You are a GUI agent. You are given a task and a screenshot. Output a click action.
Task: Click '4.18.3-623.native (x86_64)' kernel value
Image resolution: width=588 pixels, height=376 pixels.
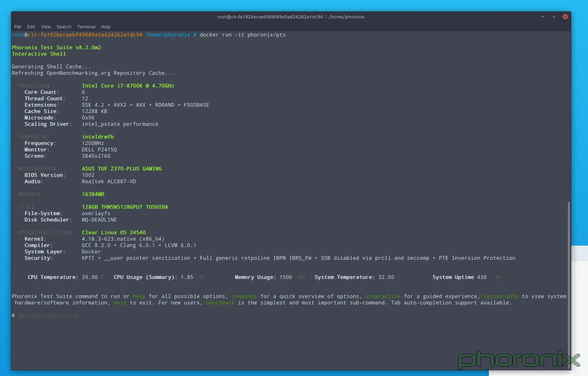pyautogui.click(x=123, y=239)
